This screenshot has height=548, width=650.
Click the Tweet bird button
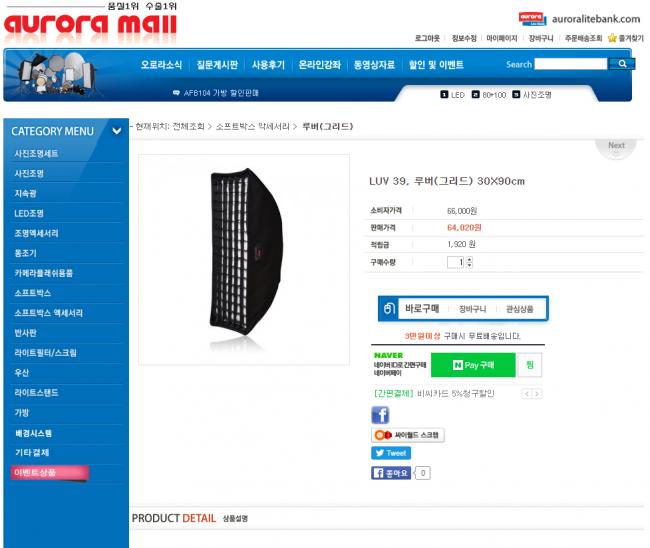click(391, 453)
